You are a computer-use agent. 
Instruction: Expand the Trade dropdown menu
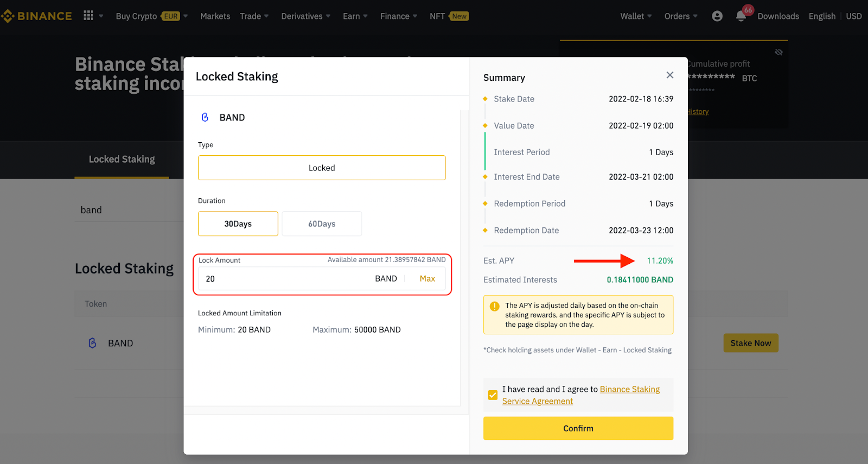click(x=254, y=16)
